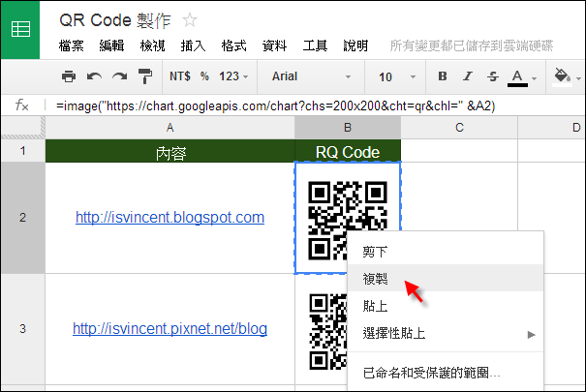Select row 2 header
The height and width of the screenshot is (392, 586).
(x=23, y=218)
